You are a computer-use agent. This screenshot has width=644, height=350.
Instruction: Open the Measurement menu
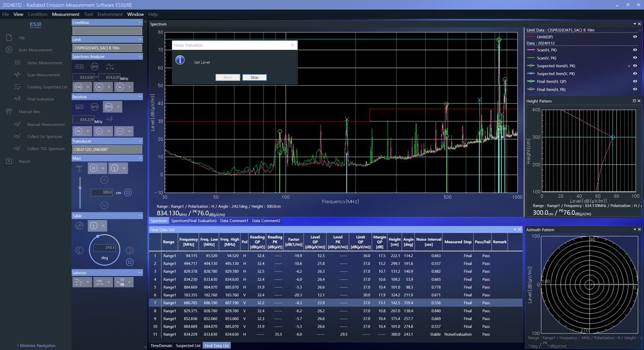(x=65, y=14)
